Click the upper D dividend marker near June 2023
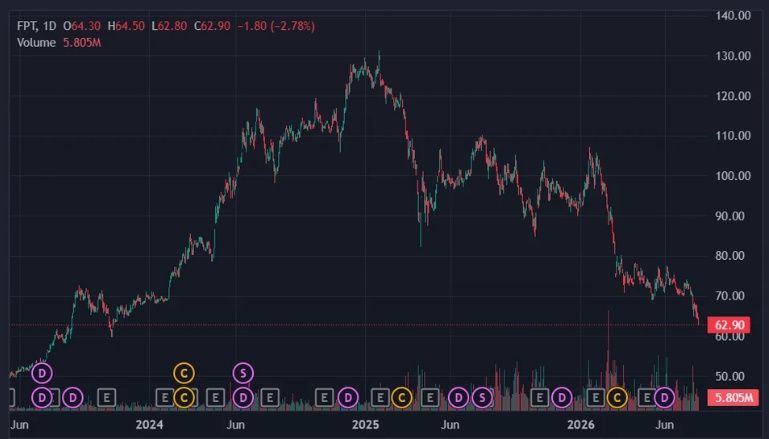769x439 pixels. (42, 373)
